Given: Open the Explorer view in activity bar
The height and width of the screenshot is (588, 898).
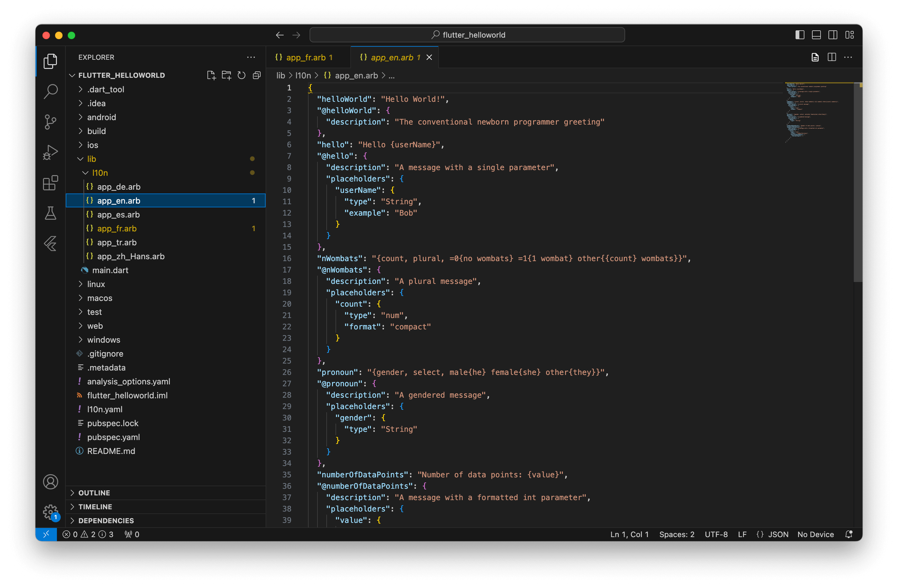Looking at the screenshot, I should point(50,61).
